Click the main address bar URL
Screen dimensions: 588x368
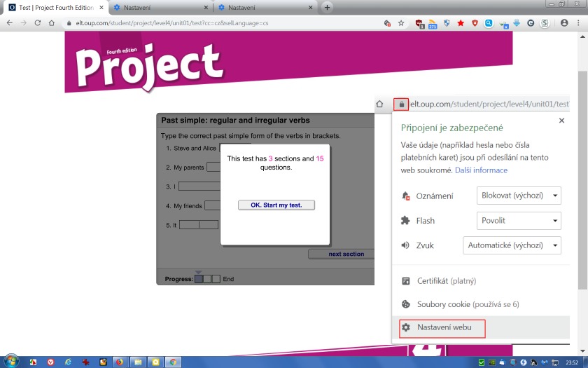coord(172,23)
